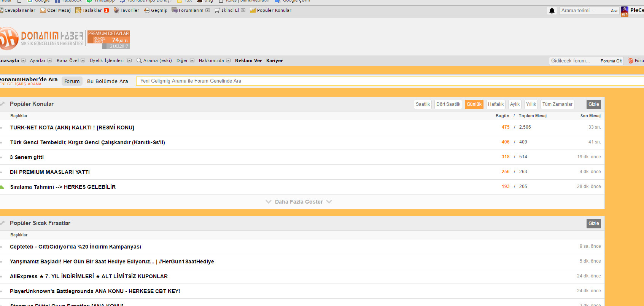Select the Yıllık time filter
Viewport: 644px width, 306px height.
coord(531,104)
